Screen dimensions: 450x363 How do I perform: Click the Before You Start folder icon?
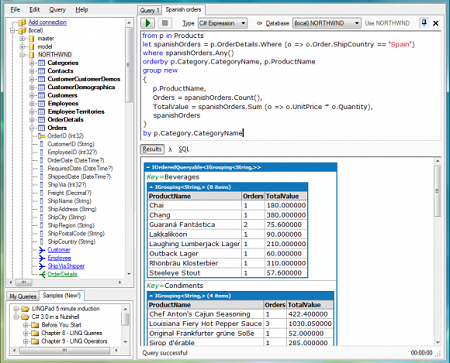pyautogui.click(x=35, y=325)
